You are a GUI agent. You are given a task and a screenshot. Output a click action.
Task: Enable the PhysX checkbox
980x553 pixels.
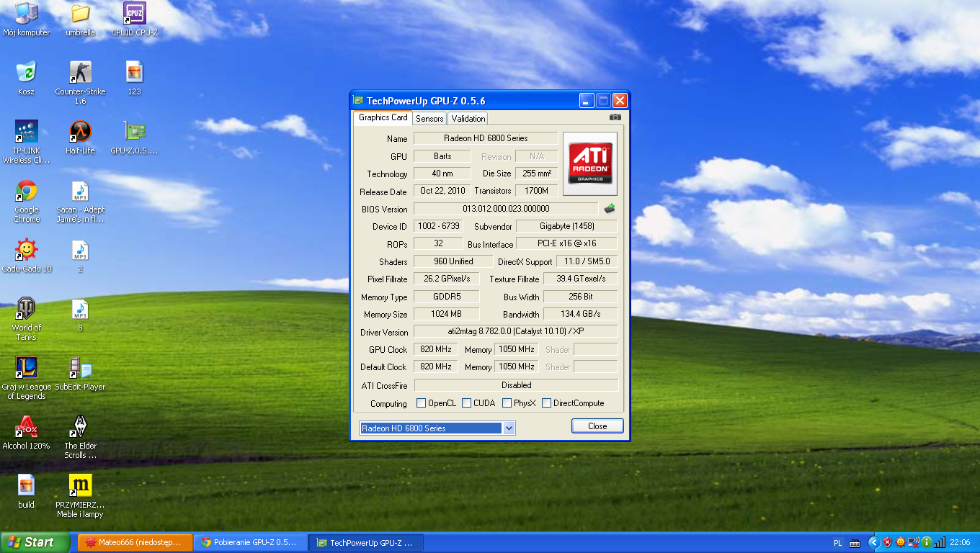tap(507, 403)
